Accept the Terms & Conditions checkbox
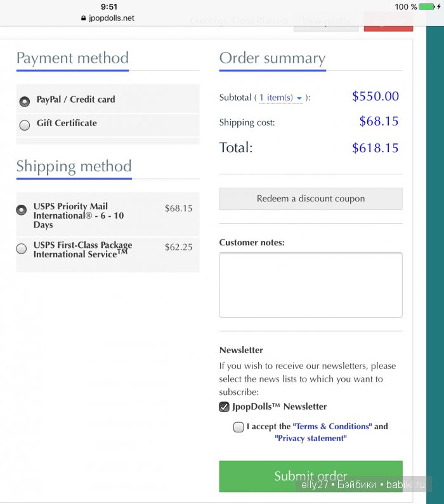This screenshot has width=444, height=504. 238,427
